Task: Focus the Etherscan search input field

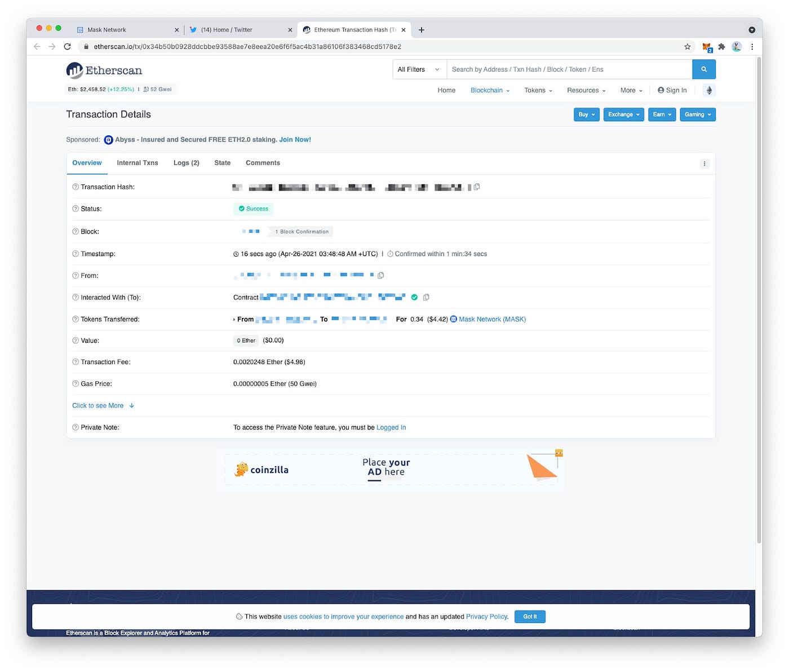Action: point(569,69)
